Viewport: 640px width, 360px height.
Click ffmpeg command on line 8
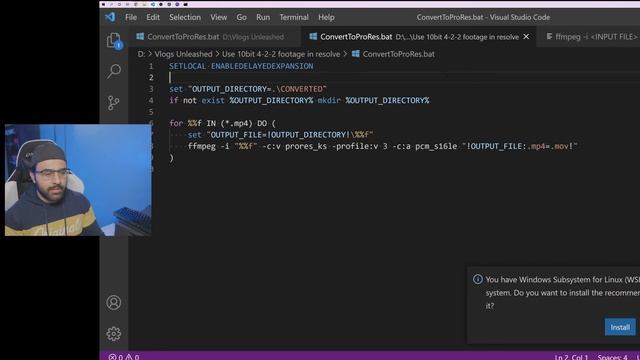[x=202, y=146]
